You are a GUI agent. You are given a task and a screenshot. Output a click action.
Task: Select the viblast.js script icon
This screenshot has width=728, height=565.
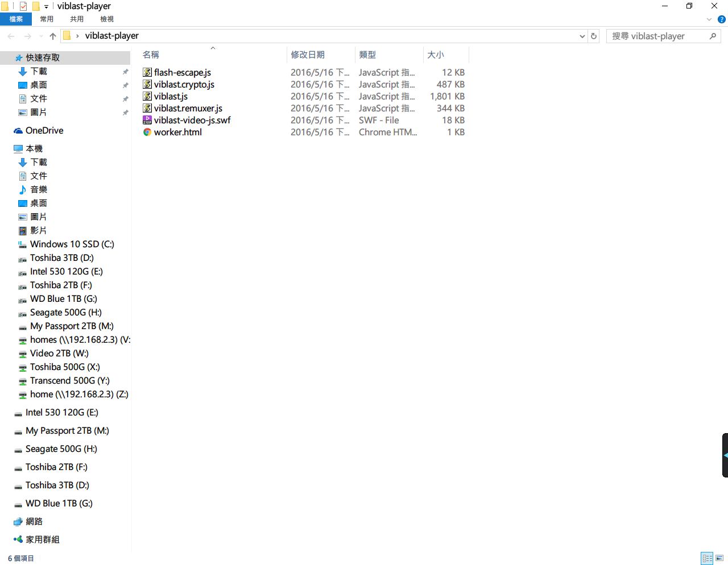(x=147, y=96)
